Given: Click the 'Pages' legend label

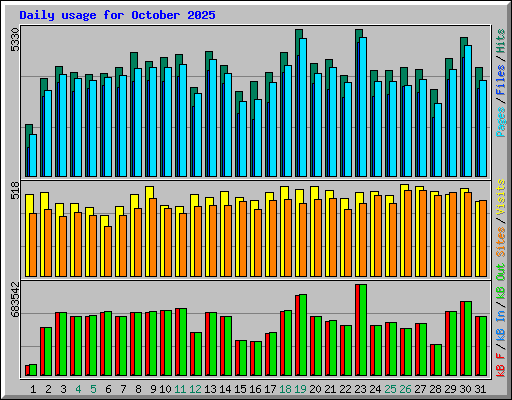Looking at the screenshot, I should click(501, 122).
